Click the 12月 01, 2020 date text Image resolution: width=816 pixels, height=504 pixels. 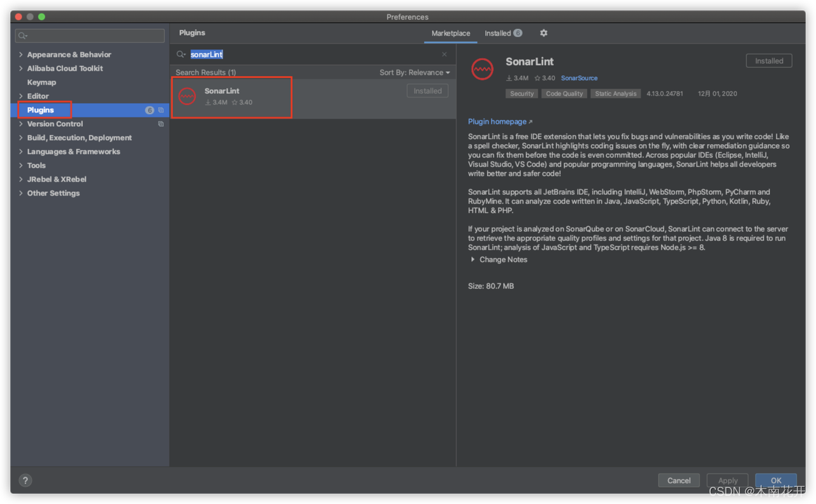click(717, 94)
